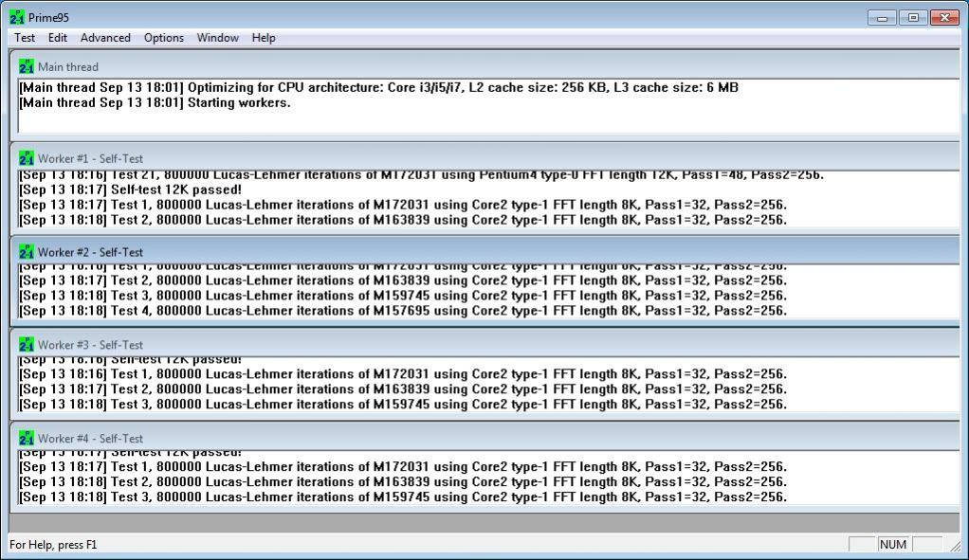Click the 'Starting workers.' log line

pos(155,103)
